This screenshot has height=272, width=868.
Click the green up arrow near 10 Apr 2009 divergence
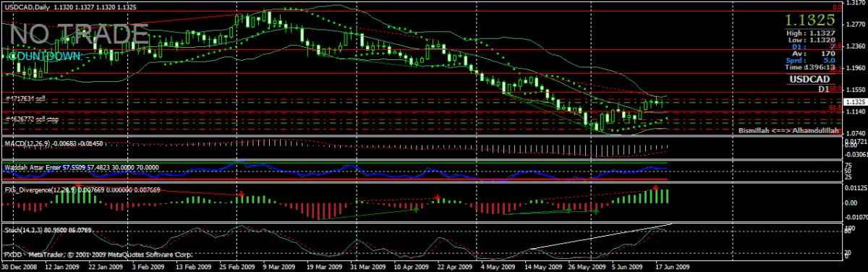tap(415, 209)
